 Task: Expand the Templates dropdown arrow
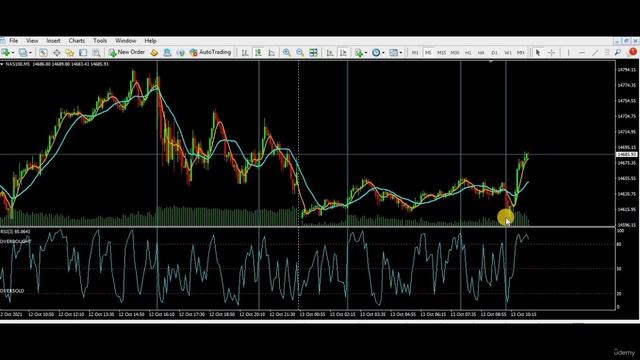click(400, 53)
